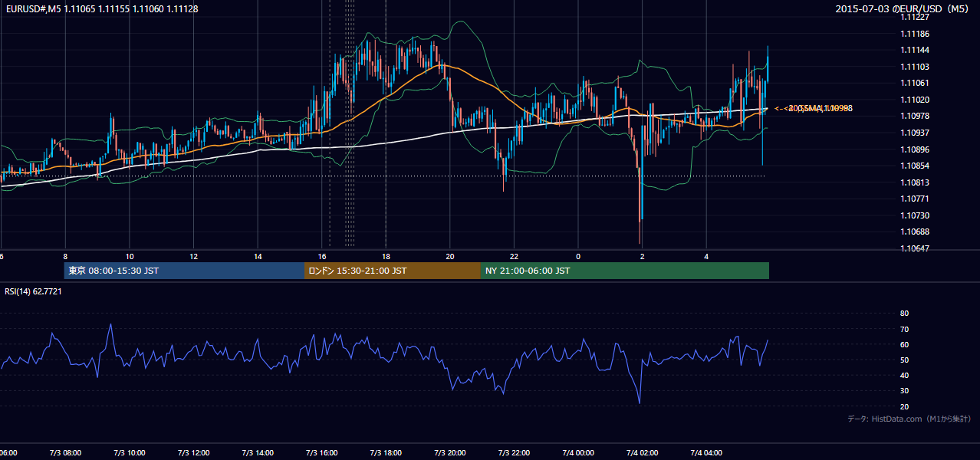Click RSI scale label 50
This screenshot has width=980, height=460.
tap(905, 360)
